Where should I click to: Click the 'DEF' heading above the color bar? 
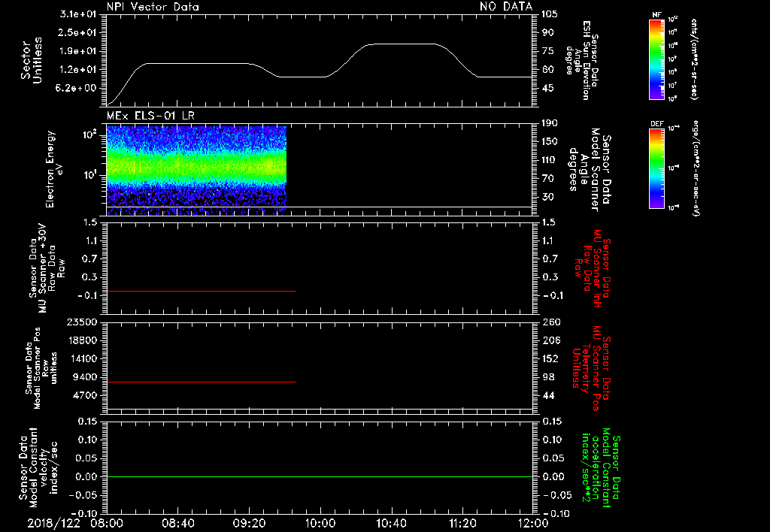pyautogui.click(x=656, y=124)
